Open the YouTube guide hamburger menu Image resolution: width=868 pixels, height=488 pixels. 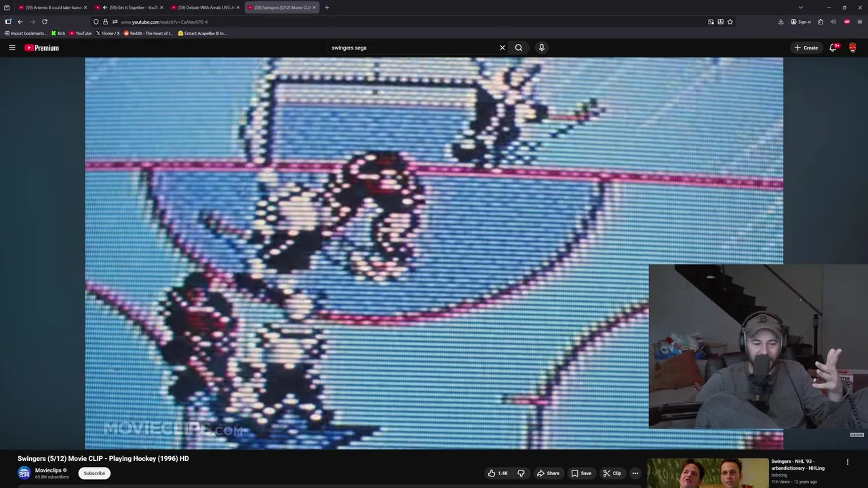(12, 47)
